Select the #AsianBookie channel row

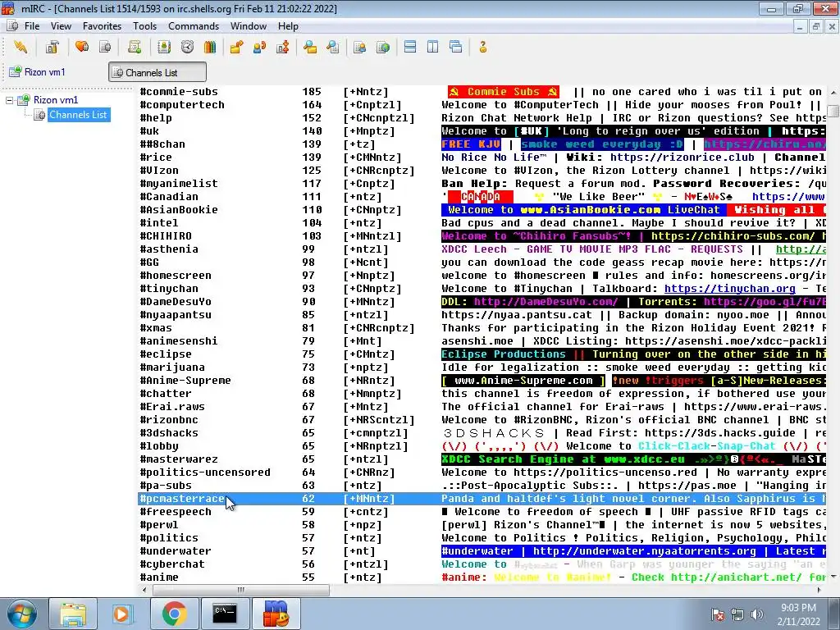(481, 210)
